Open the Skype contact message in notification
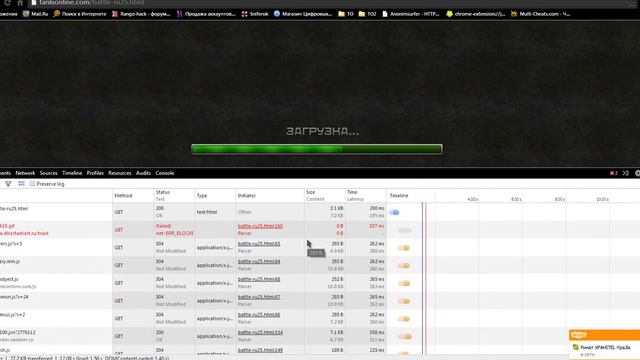Viewport: 640px width, 360px height. coord(605,347)
